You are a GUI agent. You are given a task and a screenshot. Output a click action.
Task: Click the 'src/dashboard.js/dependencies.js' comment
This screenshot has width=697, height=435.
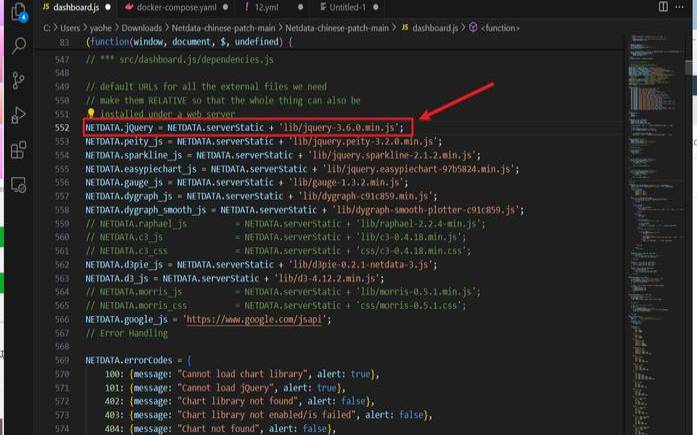coord(196,60)
